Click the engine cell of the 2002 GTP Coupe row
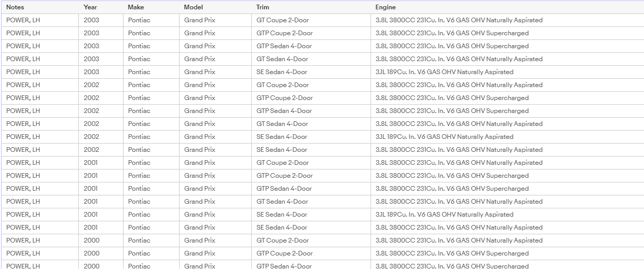The width and height of the screenshot is (644, 269). coord(508,98)
